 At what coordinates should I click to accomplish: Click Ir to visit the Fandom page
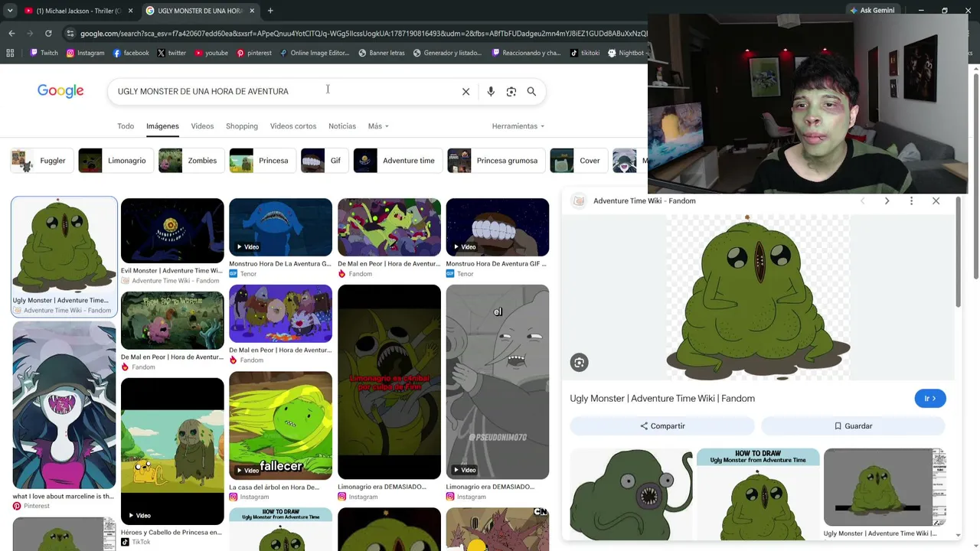[930, 399]
